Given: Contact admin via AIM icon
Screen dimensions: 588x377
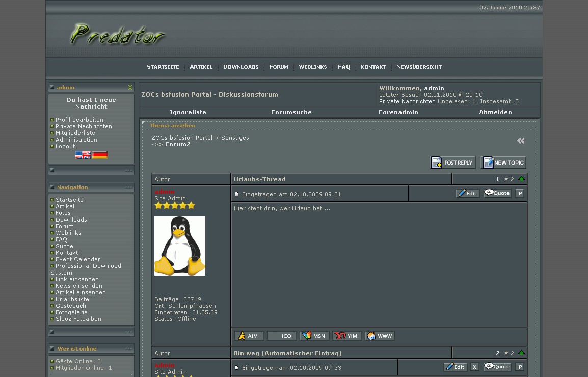Looking at the screenshot, I should point(249,336).
